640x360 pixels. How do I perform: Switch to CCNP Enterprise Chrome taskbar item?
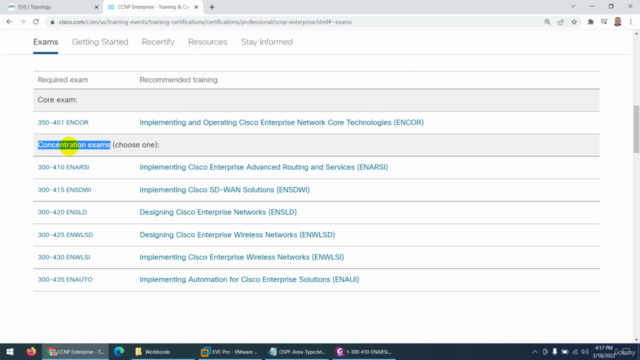[x=76, y=352]
